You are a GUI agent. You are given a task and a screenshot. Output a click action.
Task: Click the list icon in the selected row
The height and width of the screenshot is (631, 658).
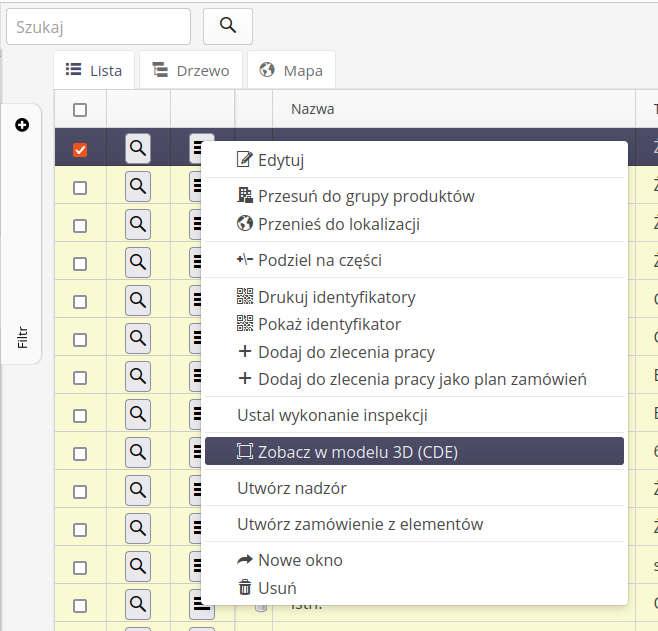click(197, 148)
